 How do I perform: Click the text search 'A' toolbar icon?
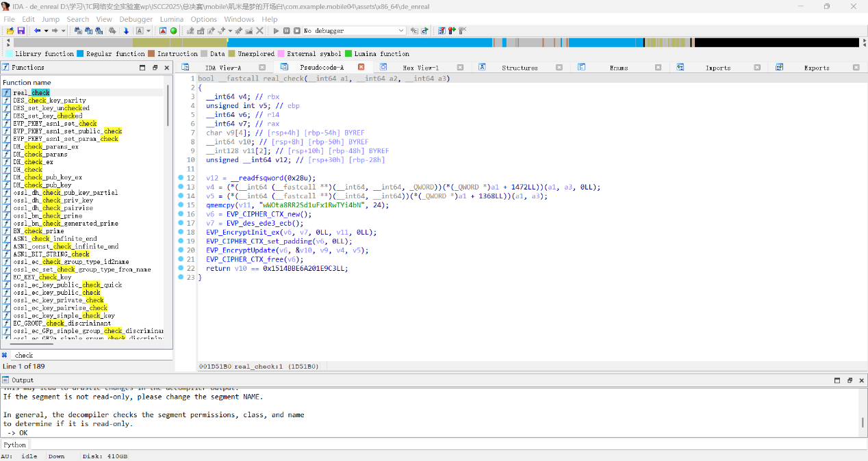coord(140,31)
